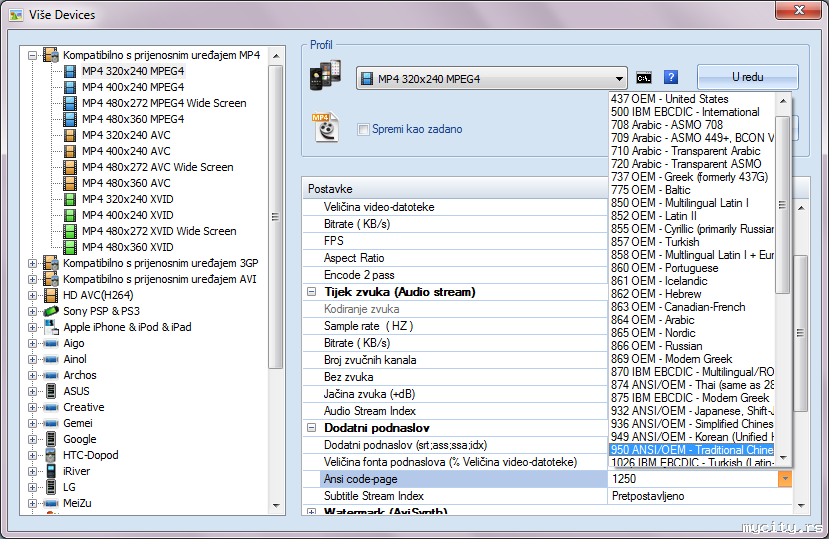Click down arrow of settings grid scrollbar
Screen dimensions: 829x539
pos(801,506)
